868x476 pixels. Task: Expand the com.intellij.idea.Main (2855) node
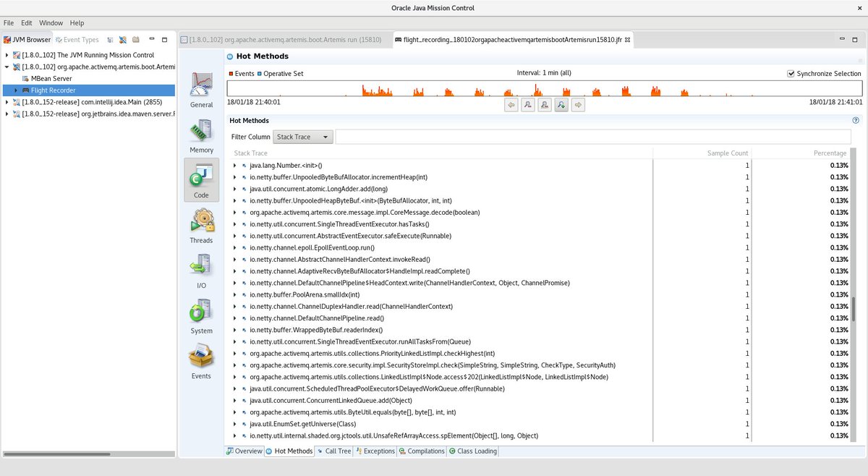tap(7, 102)
